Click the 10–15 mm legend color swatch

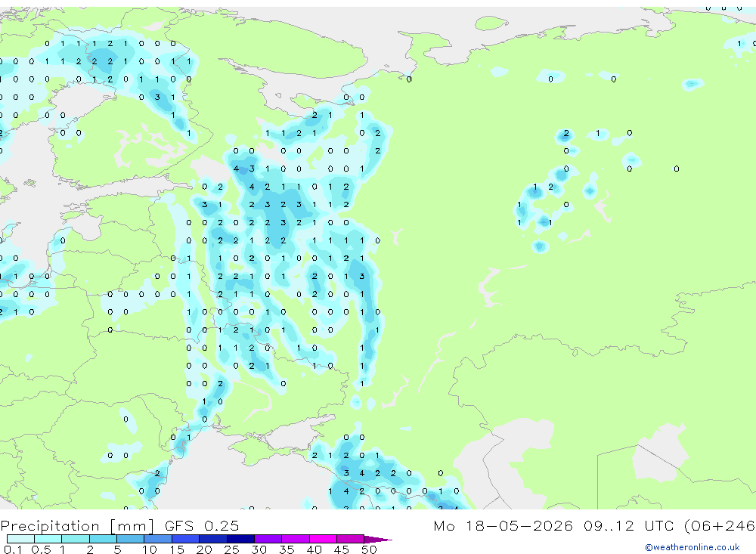pyautogui.click(x=158, y=539)
